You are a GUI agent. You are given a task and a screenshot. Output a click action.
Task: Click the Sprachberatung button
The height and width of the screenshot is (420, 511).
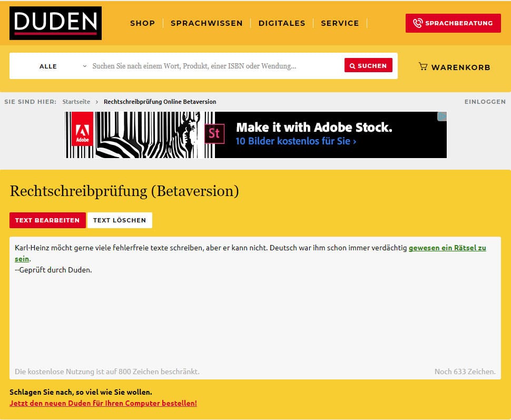click(453, 23)
